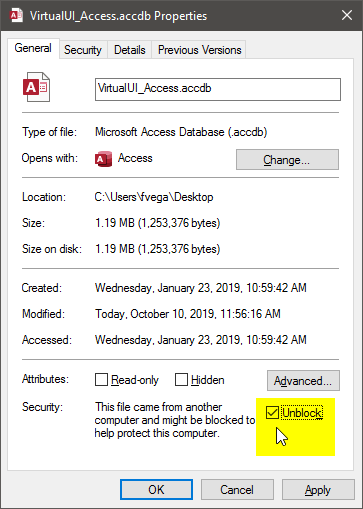The height and width of the screenshot is (509, 363).
Task: Apply the property changes
Action: coord(318,490)
